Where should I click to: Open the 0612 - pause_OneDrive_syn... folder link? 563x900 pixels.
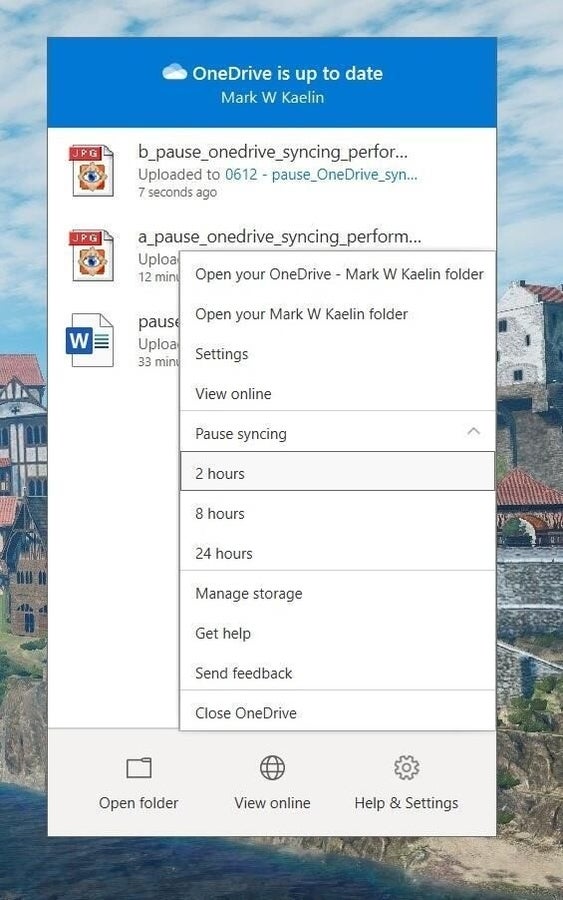pos(321,174)
